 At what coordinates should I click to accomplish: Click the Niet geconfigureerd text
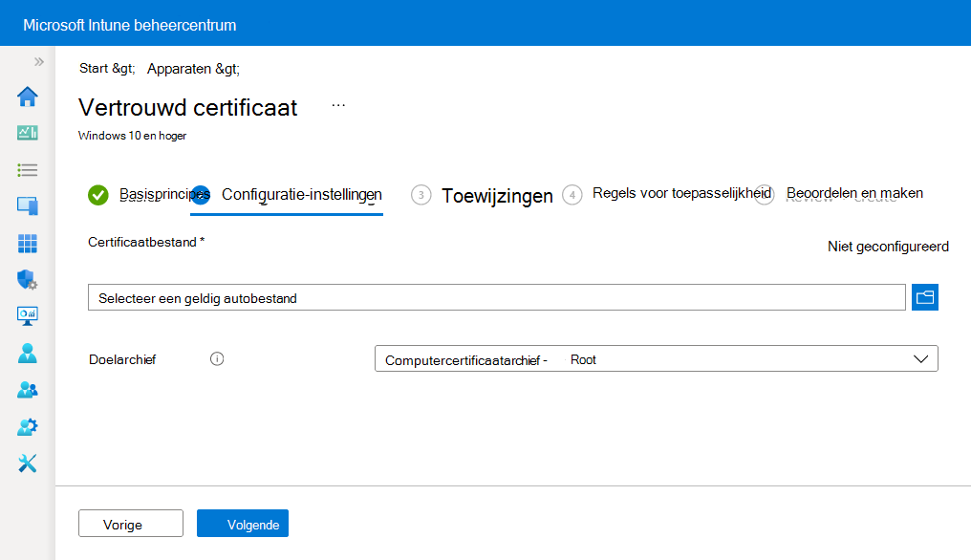888,247
